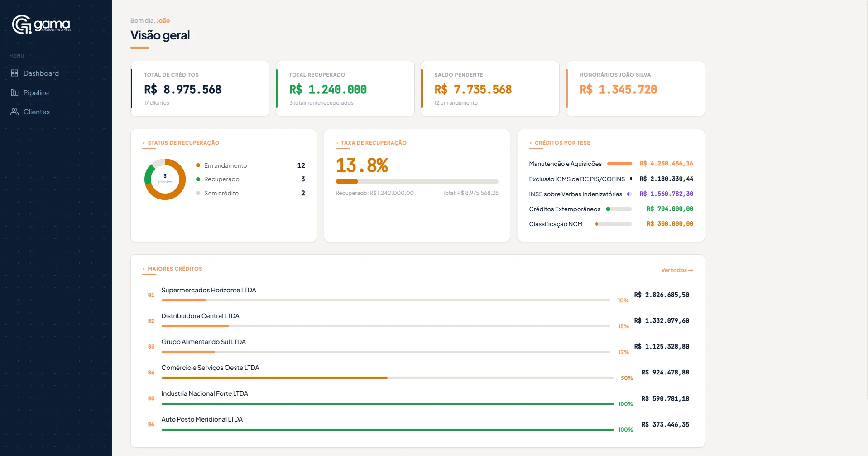This screenshot has height=456, width=868.
Task: Click Comércio e Serviços Oeste progress bar
Action: (388, 378)
